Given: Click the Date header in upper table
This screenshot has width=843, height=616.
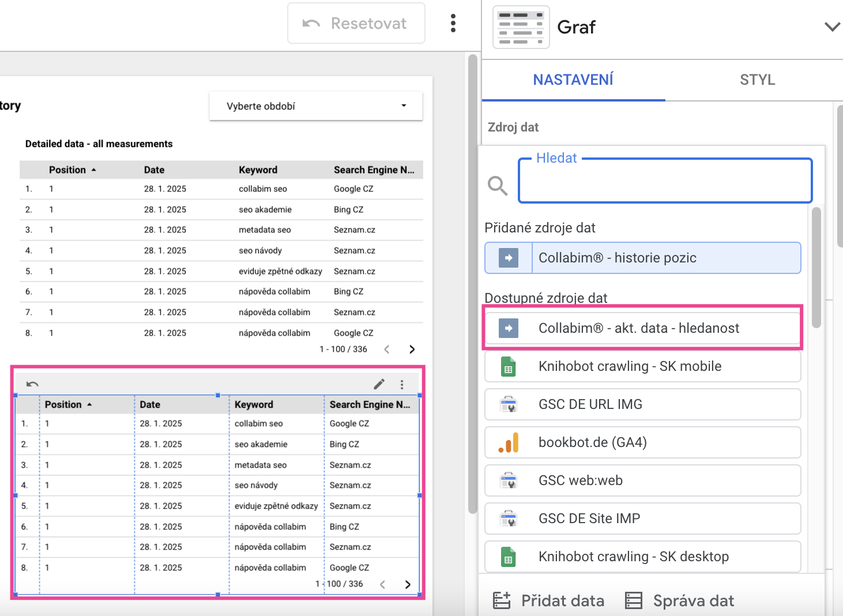Looking at the screenshot, I should (154, 170).
